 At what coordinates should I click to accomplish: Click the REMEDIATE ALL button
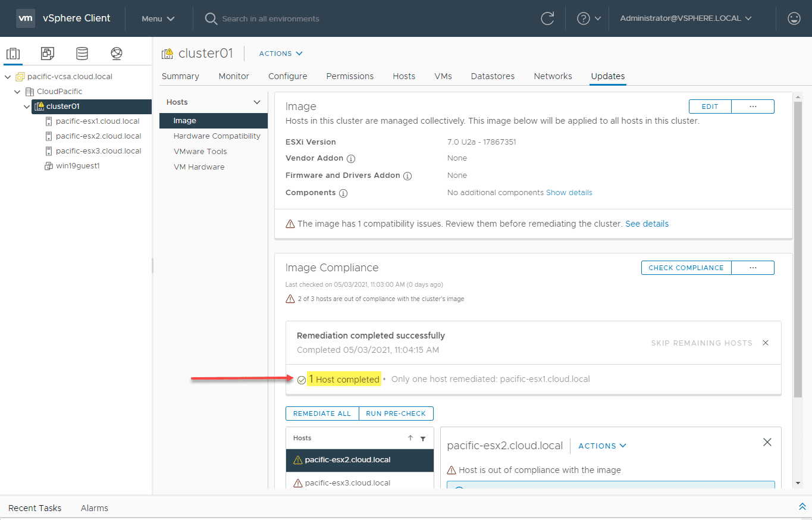click(x=322, y=414)
